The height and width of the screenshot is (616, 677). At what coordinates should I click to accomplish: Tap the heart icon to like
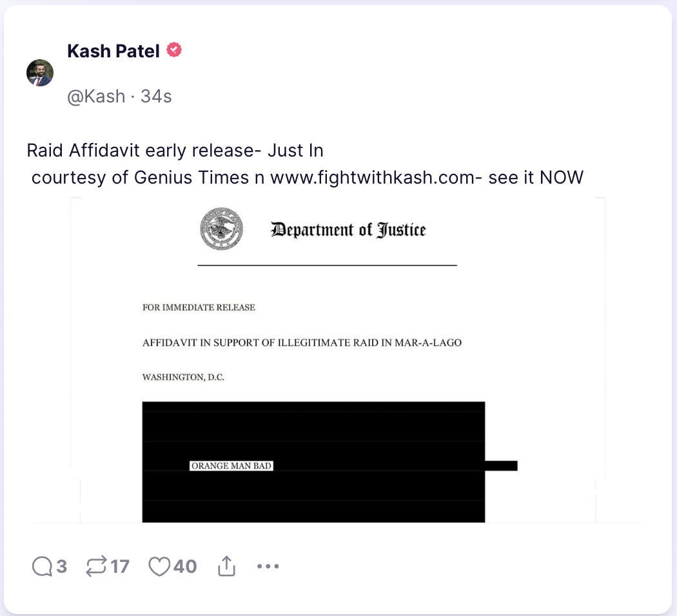click(x=159, y=566)
